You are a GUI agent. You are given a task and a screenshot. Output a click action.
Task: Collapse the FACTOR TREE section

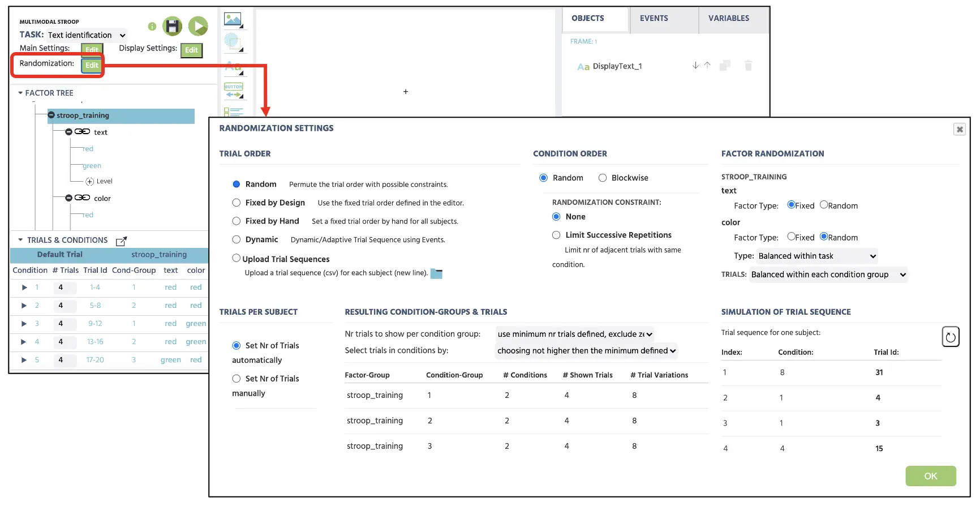[x=20, y=93]
